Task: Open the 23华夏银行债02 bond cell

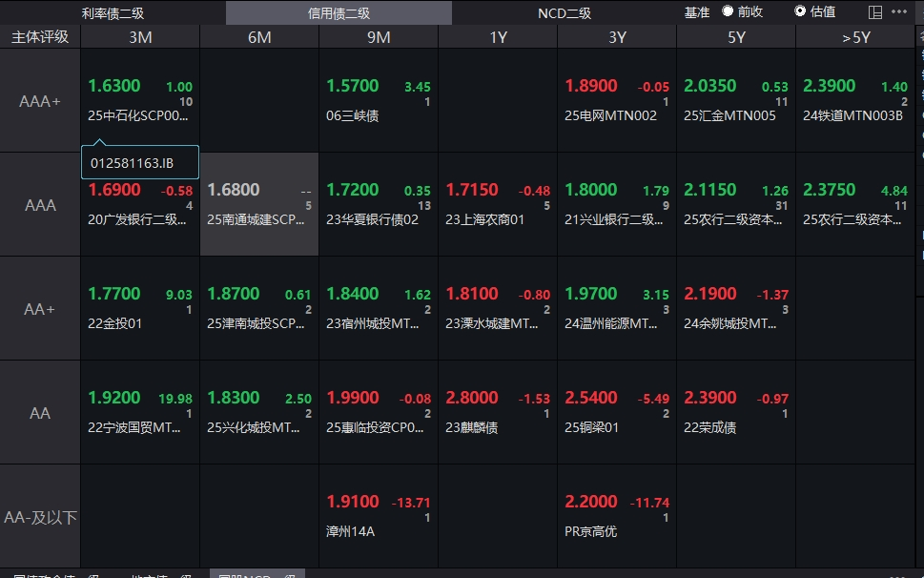Action: point(379,205)
